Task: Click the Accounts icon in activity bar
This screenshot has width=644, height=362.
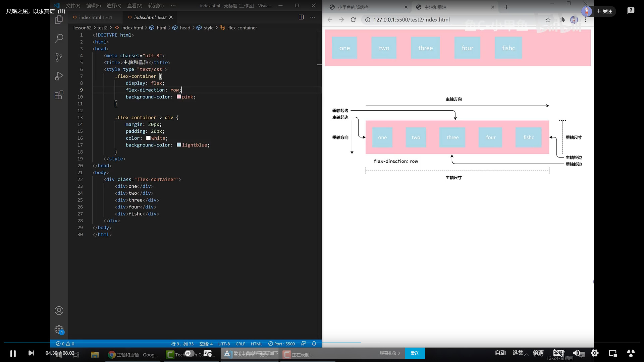Action: pyautogui.click(x=59, y=311)
